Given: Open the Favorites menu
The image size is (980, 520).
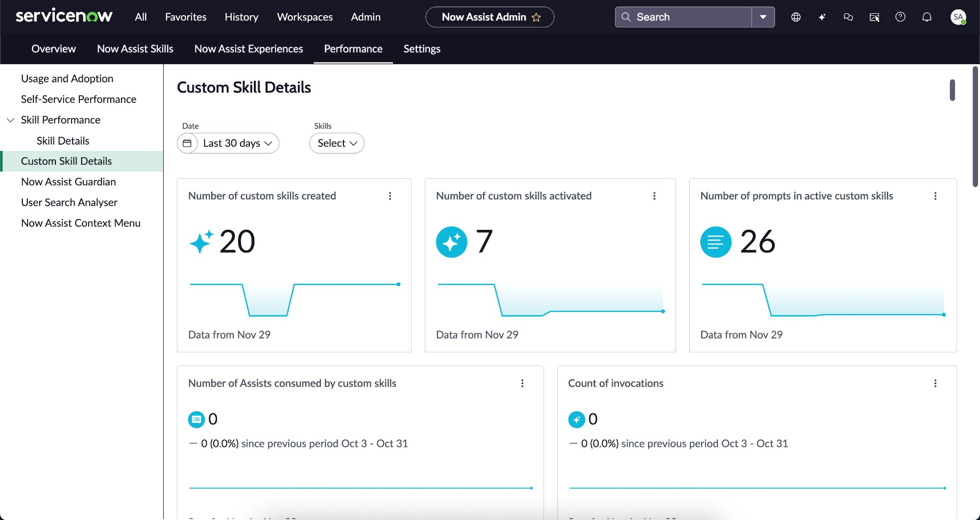Looking at the screenshot, I should pos(186,17).
